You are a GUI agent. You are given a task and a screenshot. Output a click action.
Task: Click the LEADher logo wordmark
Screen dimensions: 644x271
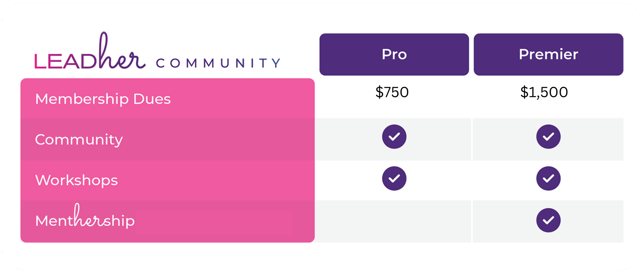[x=90, y=50]
